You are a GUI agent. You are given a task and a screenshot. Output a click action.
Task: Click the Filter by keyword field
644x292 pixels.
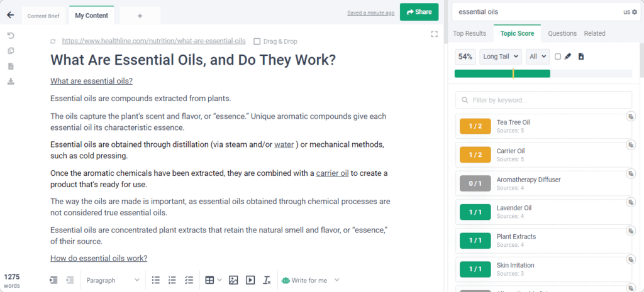tap(543, 100)
